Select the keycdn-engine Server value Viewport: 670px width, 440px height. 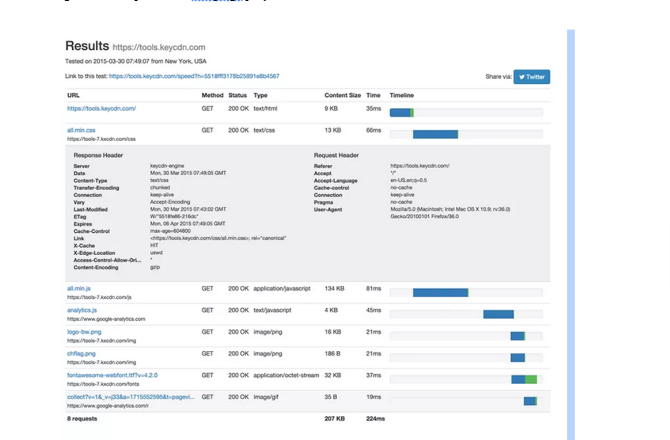(167, 166)
